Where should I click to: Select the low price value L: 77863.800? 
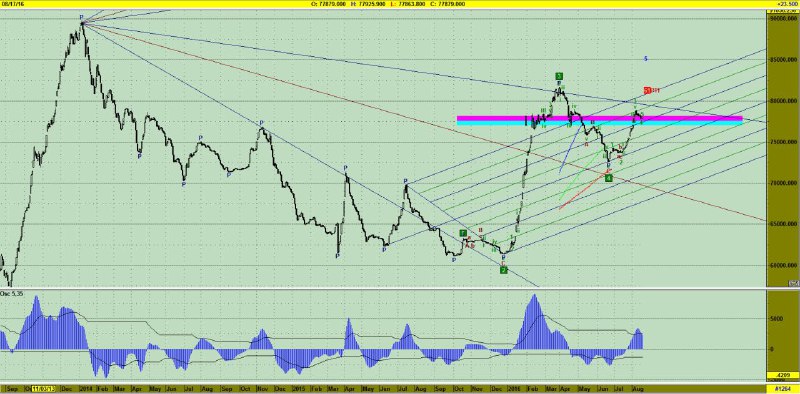[408, 4]
